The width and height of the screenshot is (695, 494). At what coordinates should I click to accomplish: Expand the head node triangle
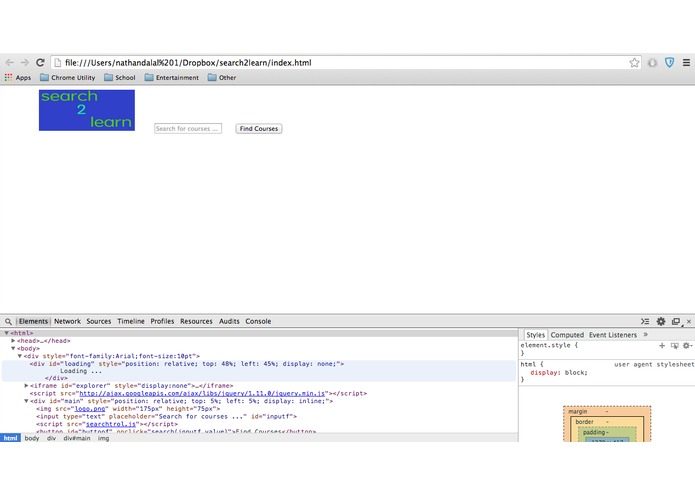[x=13, y=341]
